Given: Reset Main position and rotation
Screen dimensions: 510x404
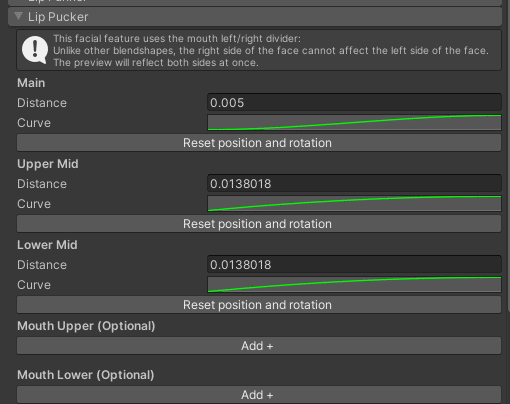Looking at the screenshot, I should coord(259,143).
